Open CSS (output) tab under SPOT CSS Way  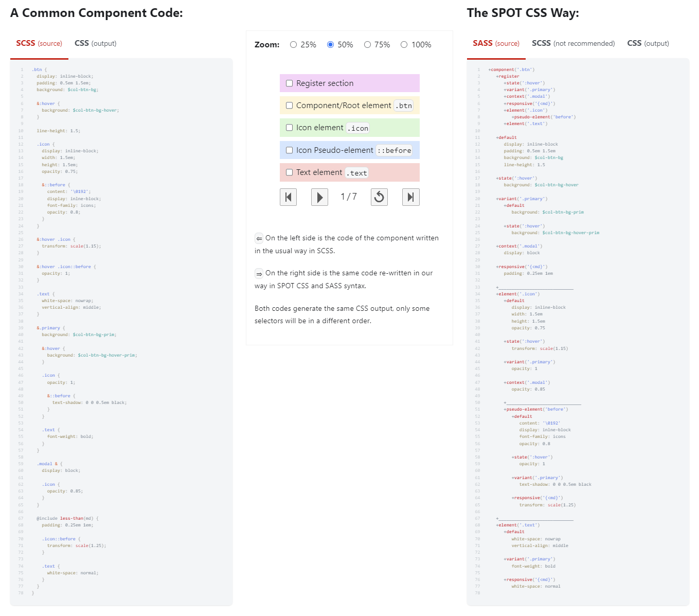click(648, 43)
